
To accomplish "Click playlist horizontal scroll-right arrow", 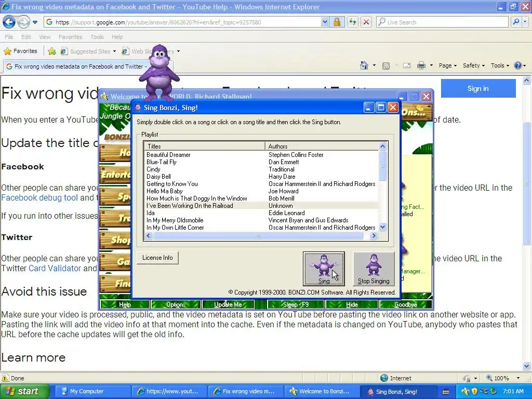I will 374,235.
